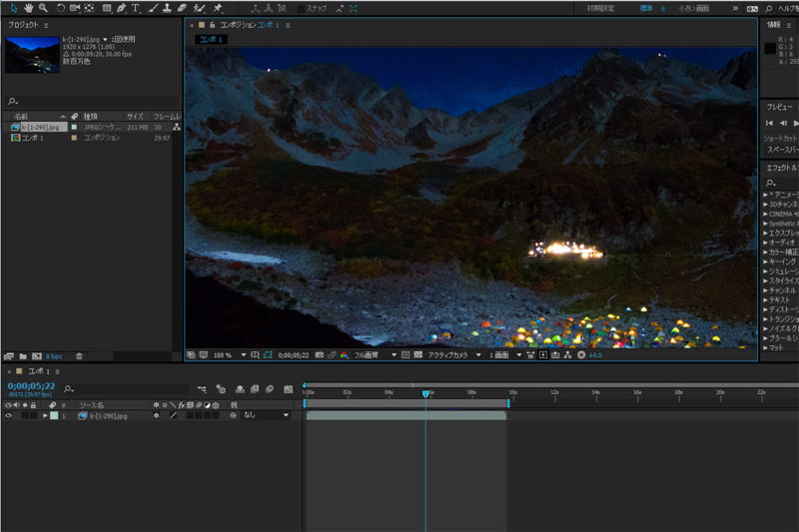799x532 pixels.
Task: Sort project items by 種類 column
Action: (x=90, y=117)
